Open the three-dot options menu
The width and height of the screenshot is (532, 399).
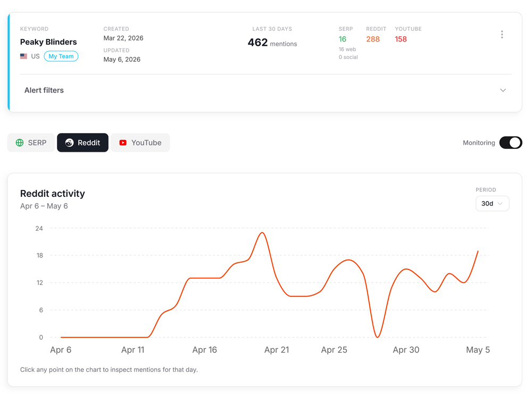tap(502, 34)
